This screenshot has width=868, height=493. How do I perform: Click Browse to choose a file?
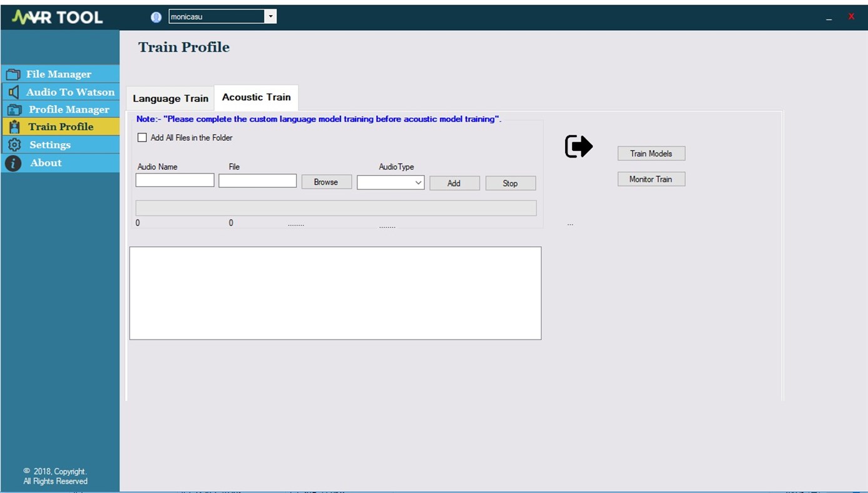click(x=326, y=182)
